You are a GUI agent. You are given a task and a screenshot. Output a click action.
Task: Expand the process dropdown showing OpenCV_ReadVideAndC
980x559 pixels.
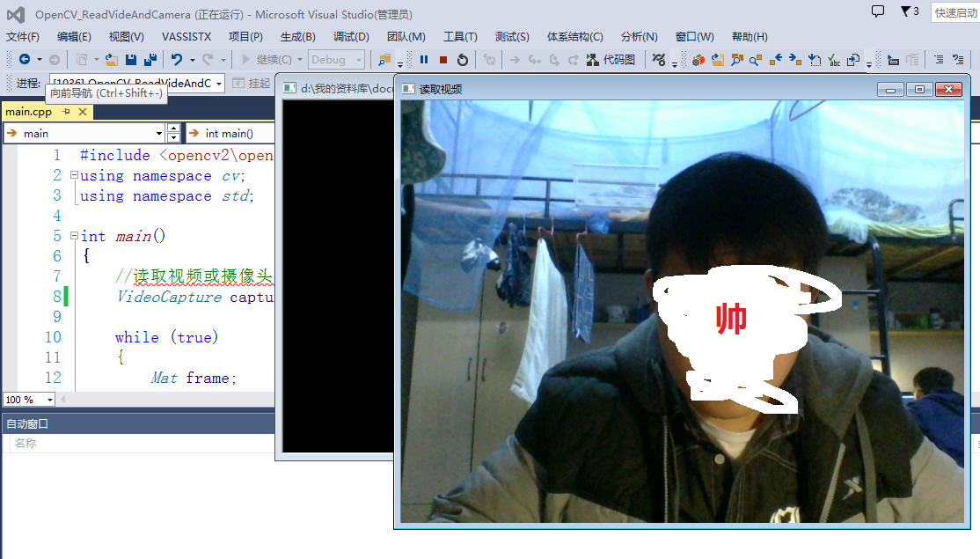pos(220,83)
